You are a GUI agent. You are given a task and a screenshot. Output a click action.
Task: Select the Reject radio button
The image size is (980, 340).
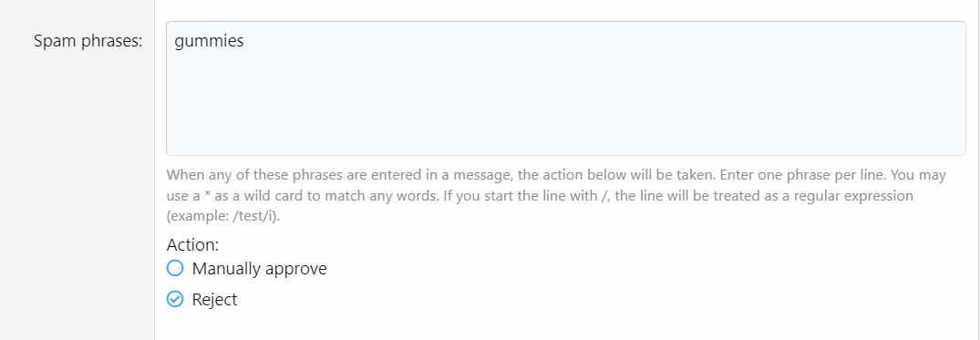pos(175,299)
